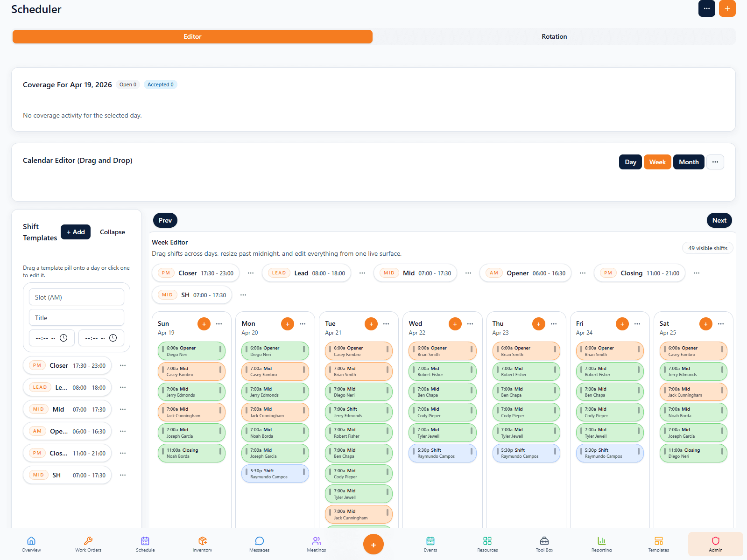Image resolution: width=747 pixels, height=560 pixels.
Task: Switch calendar view to Month
Action: pyautogui.click(x=689, y=162)
